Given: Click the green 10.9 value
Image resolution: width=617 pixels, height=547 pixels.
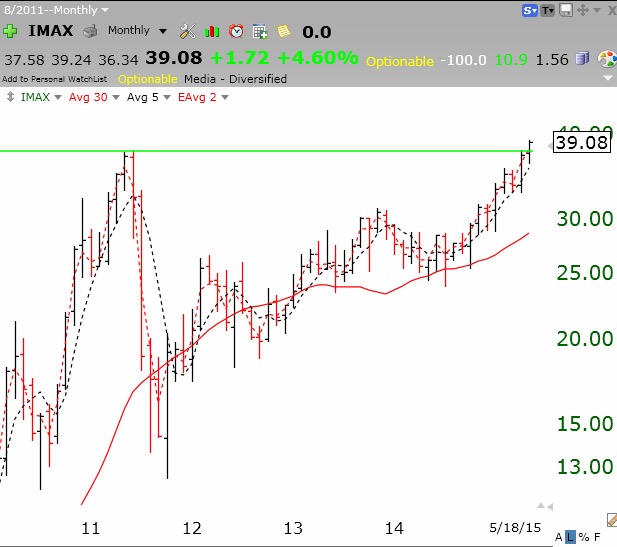Looking at the screenshot, I should coord(511,59).
